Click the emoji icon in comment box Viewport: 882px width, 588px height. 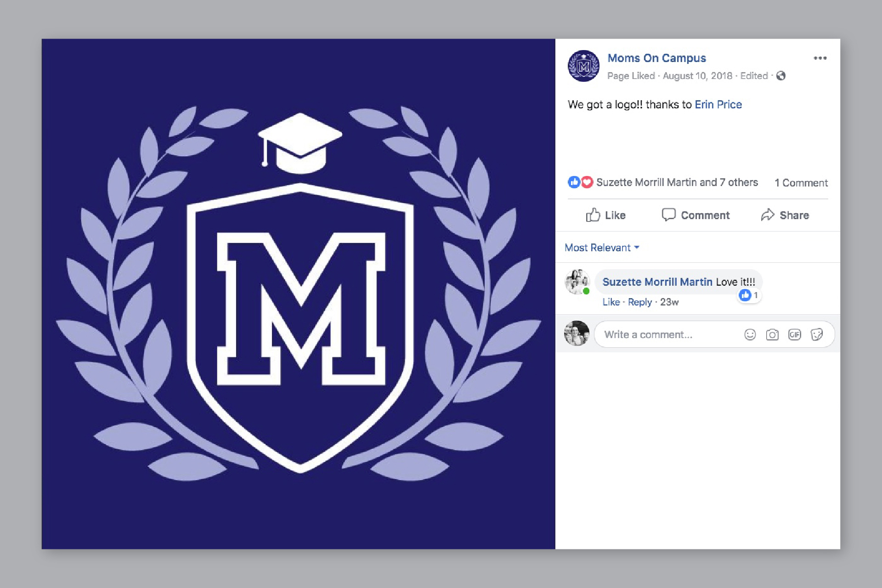tap(750, 335)
